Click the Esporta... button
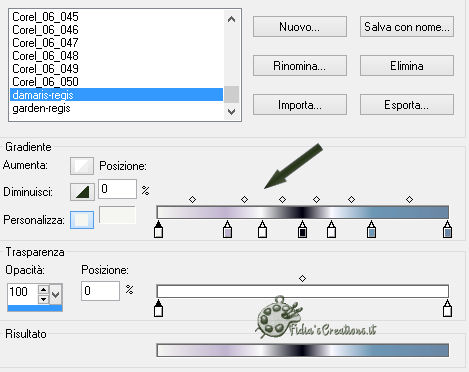The height and width of the screenshot is (372, 469). pyautogui.click(x=407, y=105)
